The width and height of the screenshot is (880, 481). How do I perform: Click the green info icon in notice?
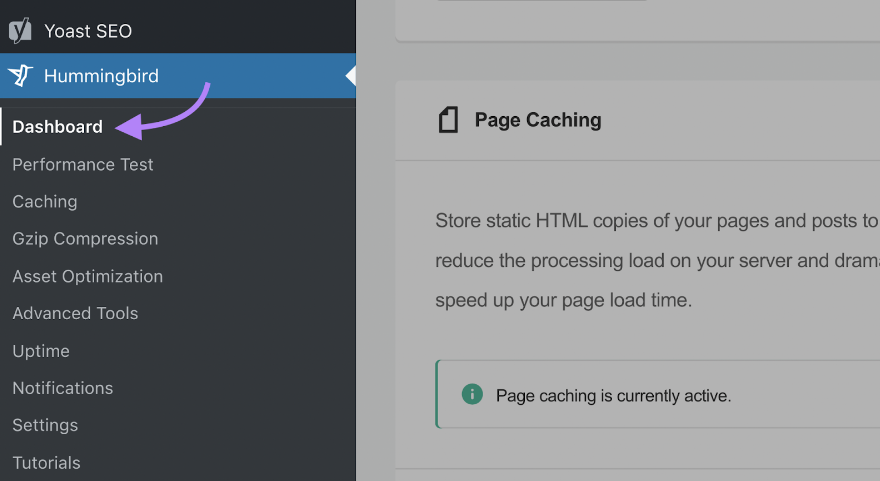472,395
